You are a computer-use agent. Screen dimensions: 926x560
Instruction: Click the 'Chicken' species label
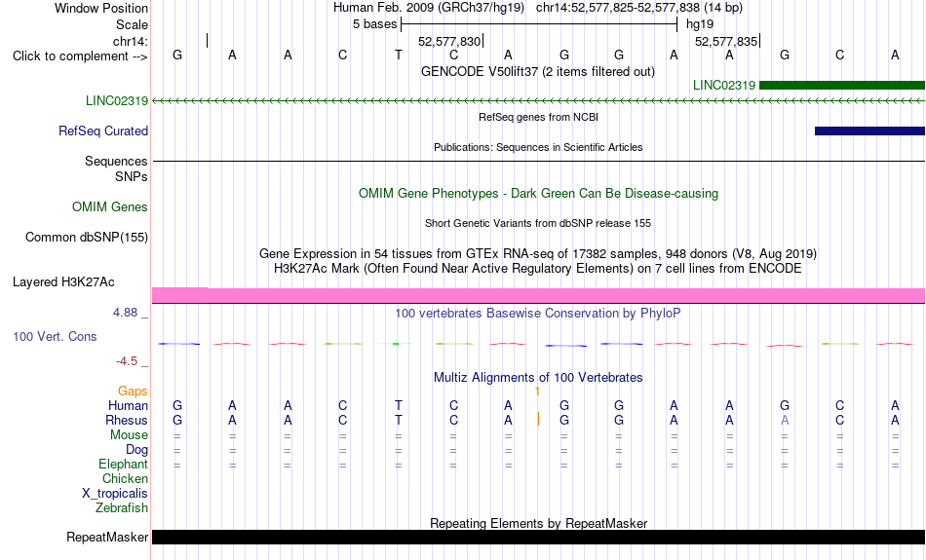125,478
